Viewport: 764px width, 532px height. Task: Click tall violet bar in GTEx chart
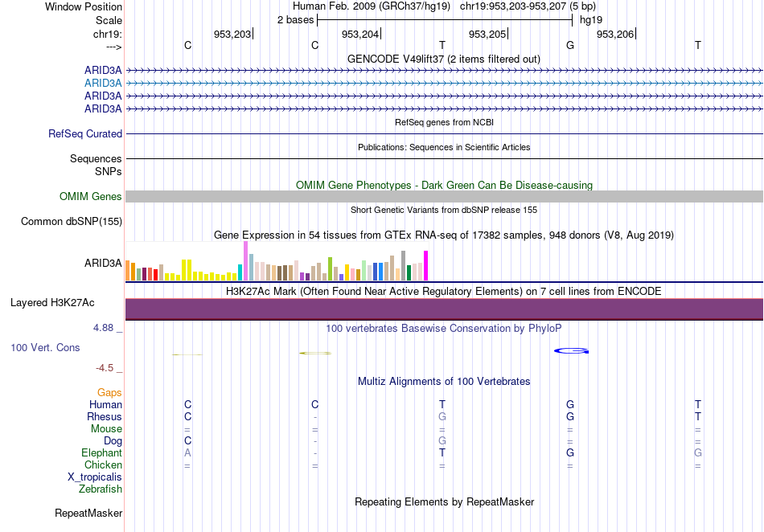[x=245, y=261]
